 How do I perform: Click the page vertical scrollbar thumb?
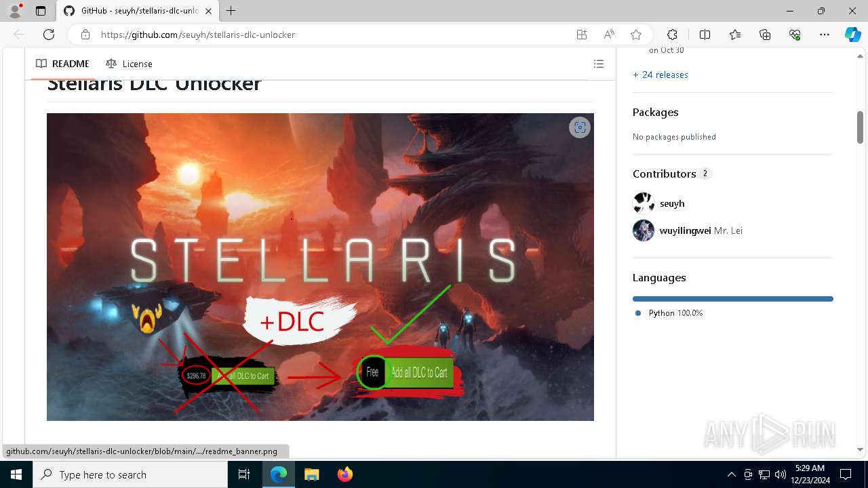pyautogui.click(x=860, y=127)
